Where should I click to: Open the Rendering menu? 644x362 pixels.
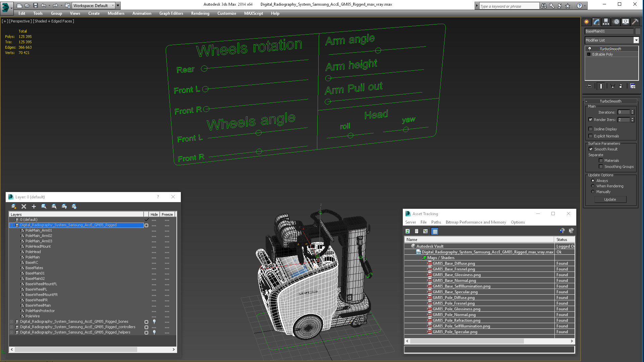tap(200, 13)
